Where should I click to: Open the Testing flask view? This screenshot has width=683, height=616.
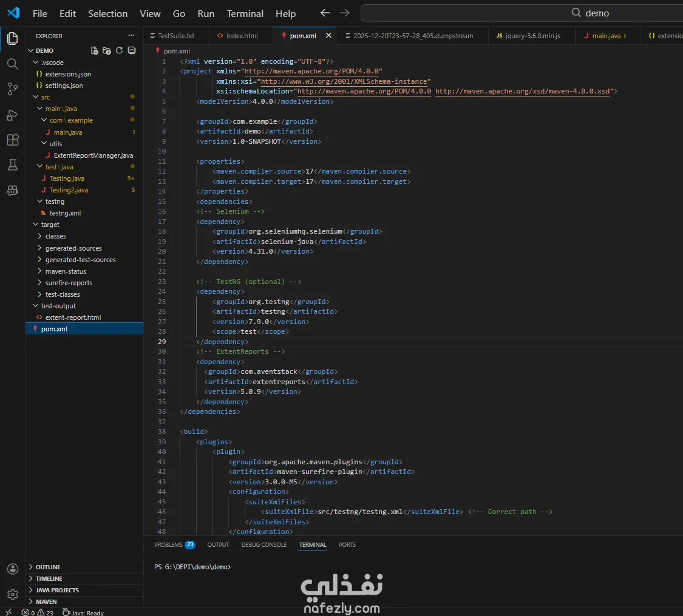[13, 165]
